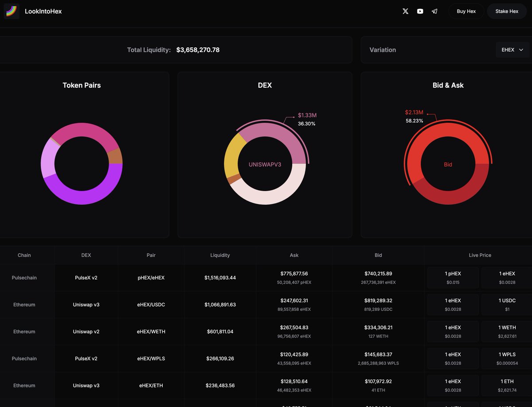The height and width of the screenshot is (407, 532).
Task: Open the X (Twitter) social icon
Action: pos(405,12)
